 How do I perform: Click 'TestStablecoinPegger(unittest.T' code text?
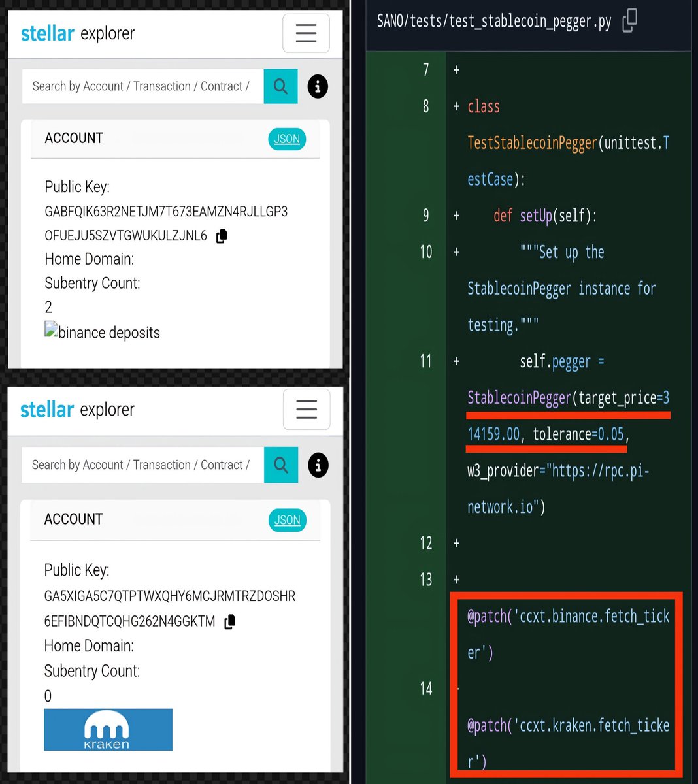569,143
